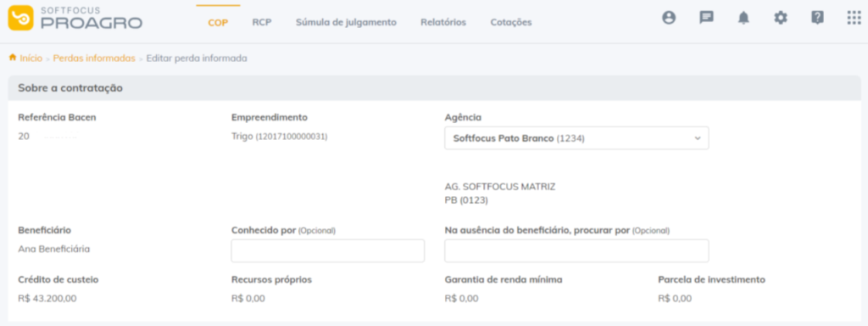The width and height of the screenshot is (868, 326).
Task: Expand the Agência dropdown
Action: pyautogui.click(x=576, y=138)
